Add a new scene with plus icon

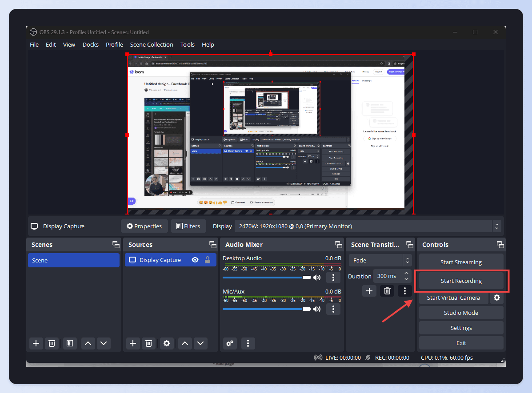(36, 343)
